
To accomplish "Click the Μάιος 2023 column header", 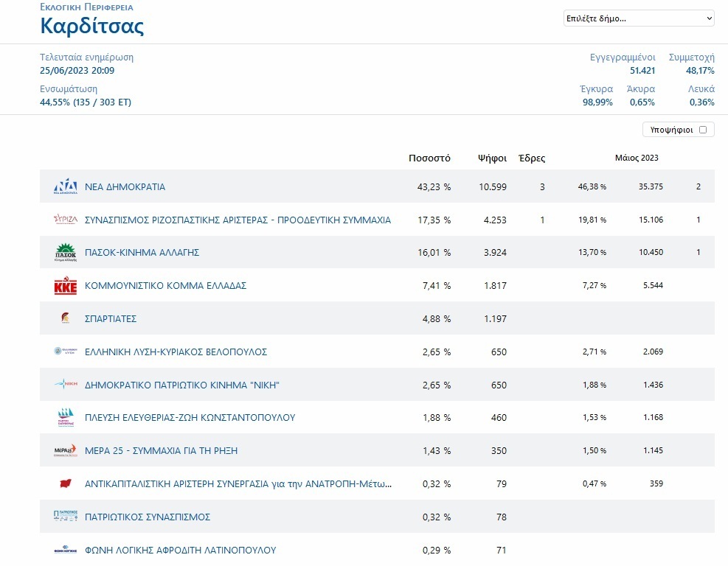I will tap(637, 158).
